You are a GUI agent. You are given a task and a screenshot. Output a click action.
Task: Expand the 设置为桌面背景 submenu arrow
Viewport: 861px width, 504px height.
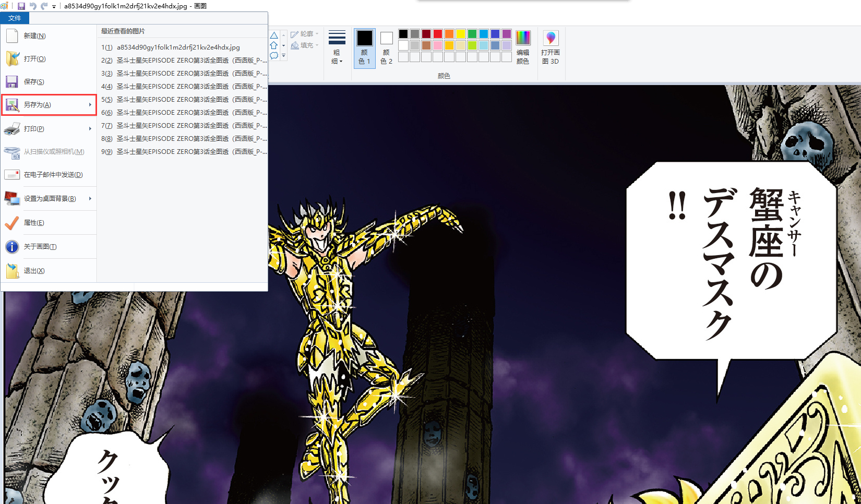point(90,199)
